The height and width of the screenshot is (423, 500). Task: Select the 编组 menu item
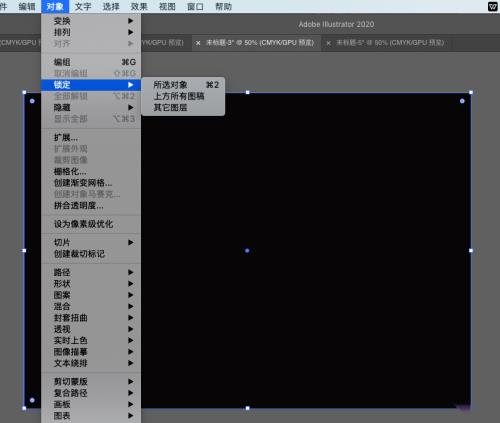(91, 62)
